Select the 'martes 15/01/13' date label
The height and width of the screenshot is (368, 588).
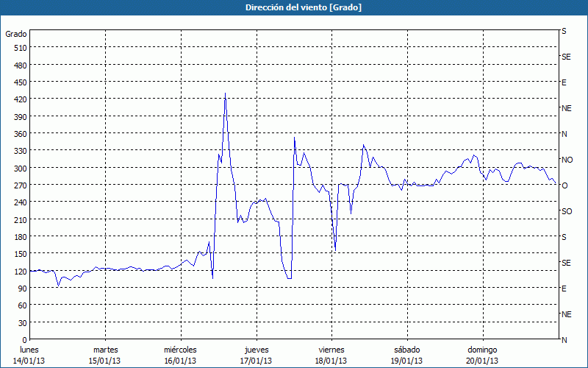click(105, 355)
